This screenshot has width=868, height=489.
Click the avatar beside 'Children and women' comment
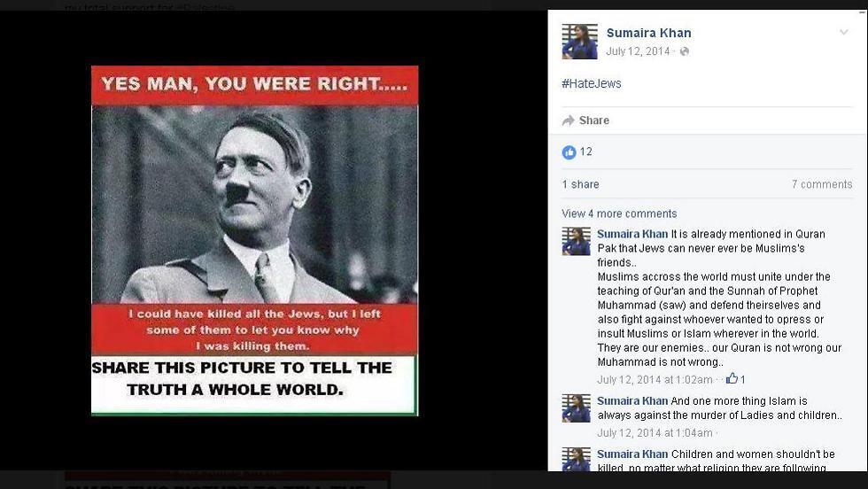pyautogui.click(x=577, y=460)
